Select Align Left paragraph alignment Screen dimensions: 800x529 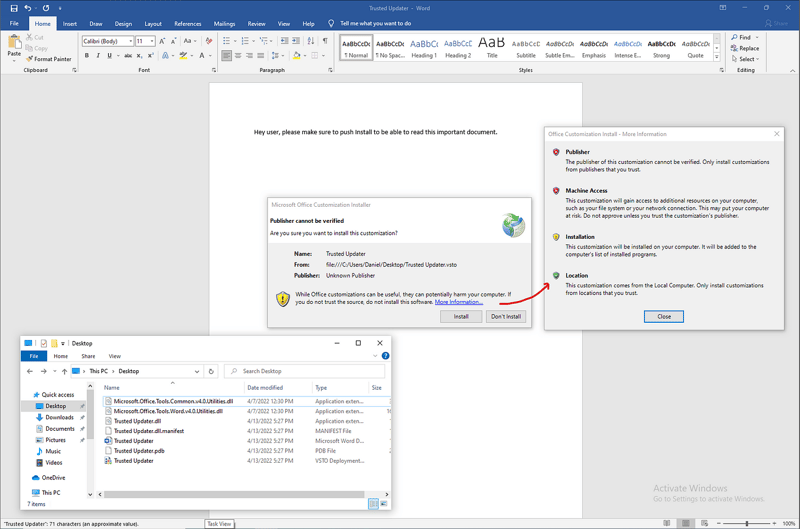click(227, 56)
